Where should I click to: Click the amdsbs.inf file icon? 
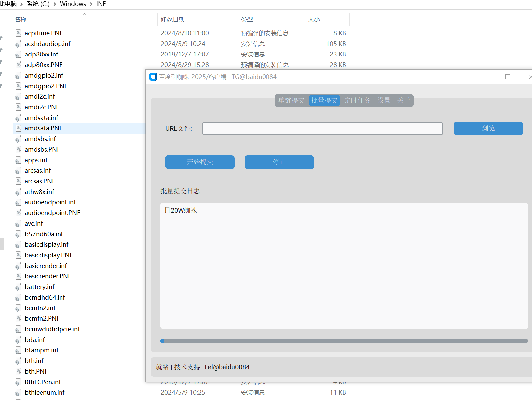pyautogui.click(x=19, y=139)
